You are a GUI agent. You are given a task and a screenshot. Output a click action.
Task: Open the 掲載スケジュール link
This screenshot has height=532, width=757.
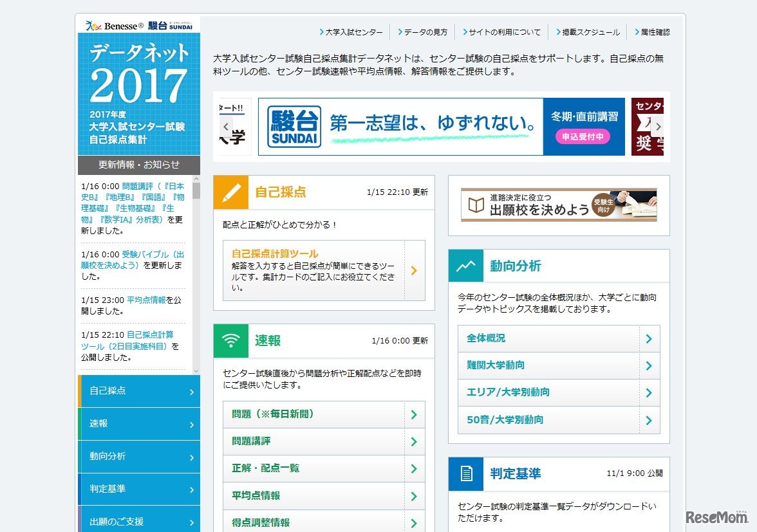(x=588, y=32)
